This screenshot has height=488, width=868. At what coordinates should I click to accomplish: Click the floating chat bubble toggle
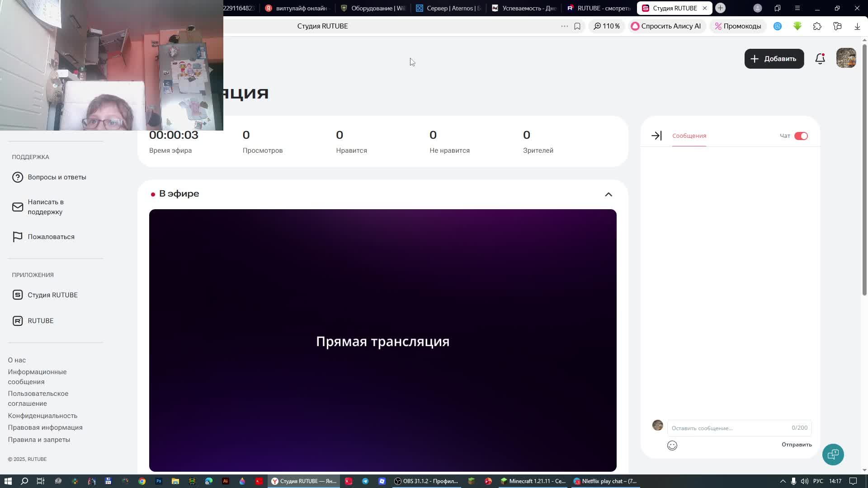tap(833, 454)
